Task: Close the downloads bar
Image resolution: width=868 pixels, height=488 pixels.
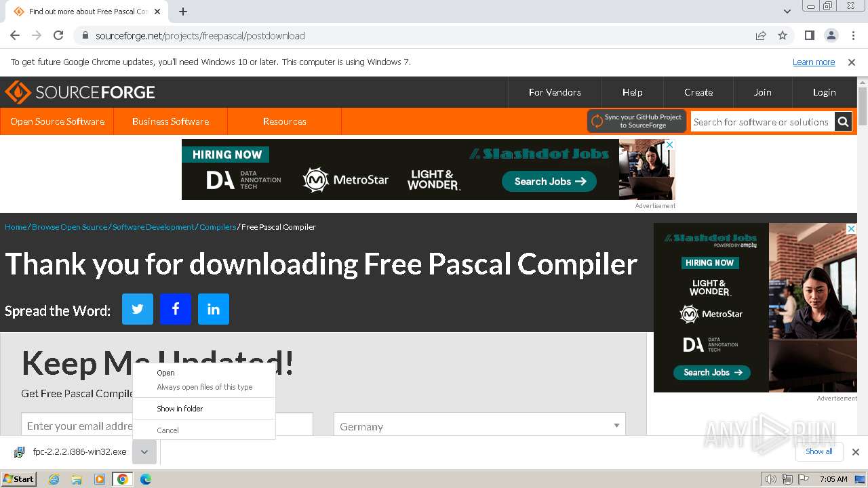Action: pos(856,452)
